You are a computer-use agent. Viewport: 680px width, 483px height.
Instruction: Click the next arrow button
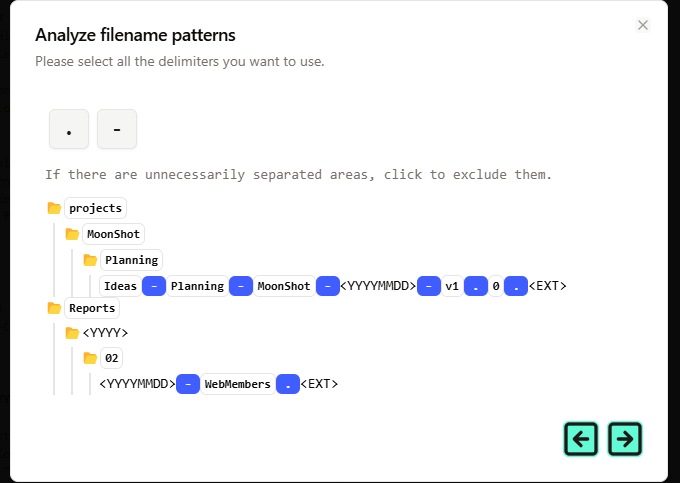point(625,439)
